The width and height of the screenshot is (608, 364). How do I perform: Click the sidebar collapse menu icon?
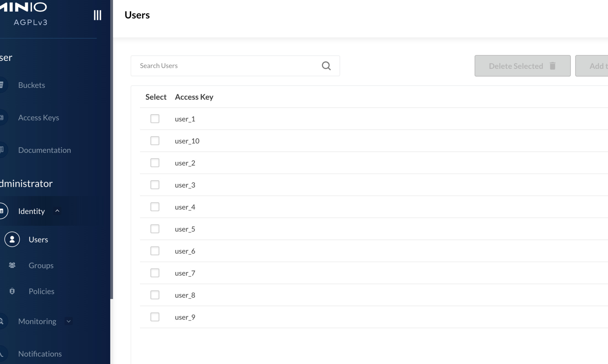pos(97,15)
